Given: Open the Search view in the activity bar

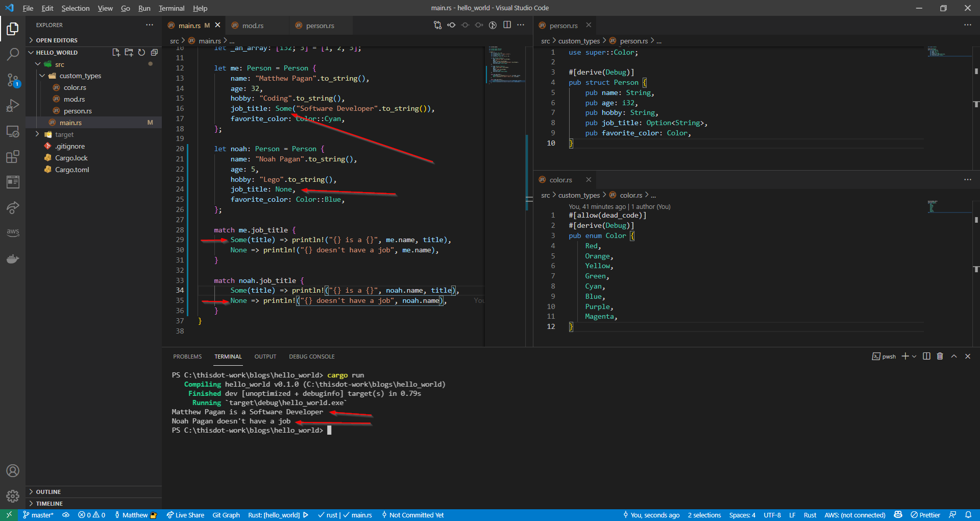Looking at the screenshot, I should (x=13, y=54).
